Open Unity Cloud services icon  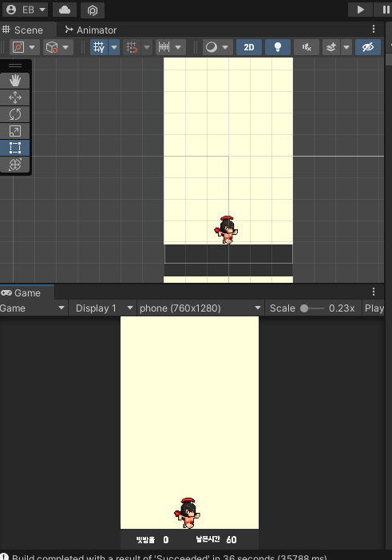tap(65, 10)
